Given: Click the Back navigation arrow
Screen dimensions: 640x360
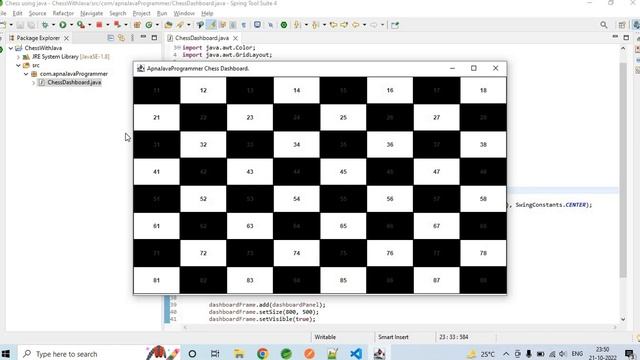Looking at the screenshot, I should (x=356, y=25).
